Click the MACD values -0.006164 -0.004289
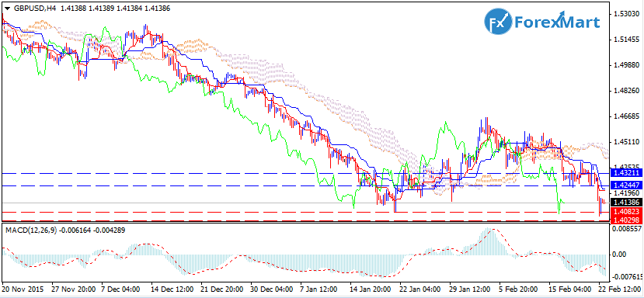The width and height of the screenshot is (644, 298). (x=92, y=230)
